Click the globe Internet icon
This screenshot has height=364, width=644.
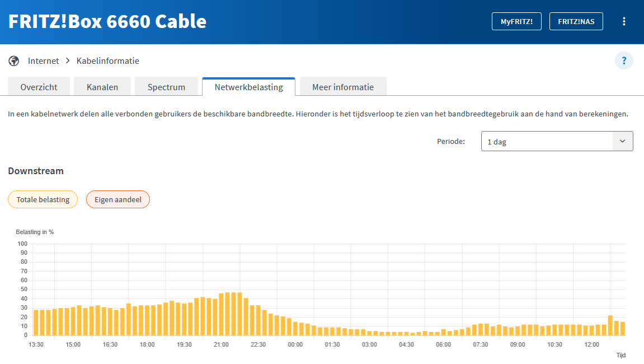[x=14, y=61]
